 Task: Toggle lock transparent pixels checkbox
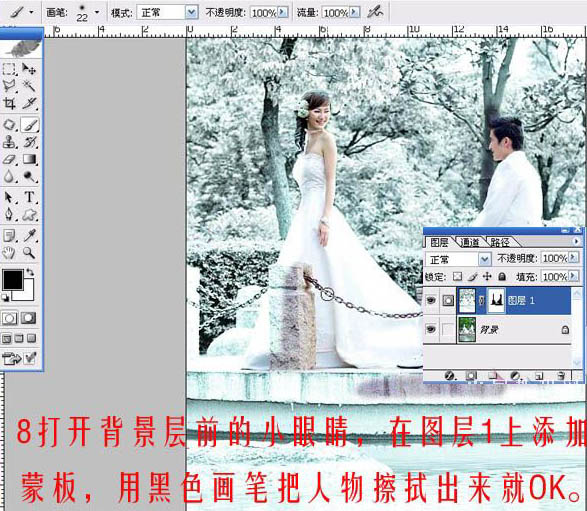457,277
